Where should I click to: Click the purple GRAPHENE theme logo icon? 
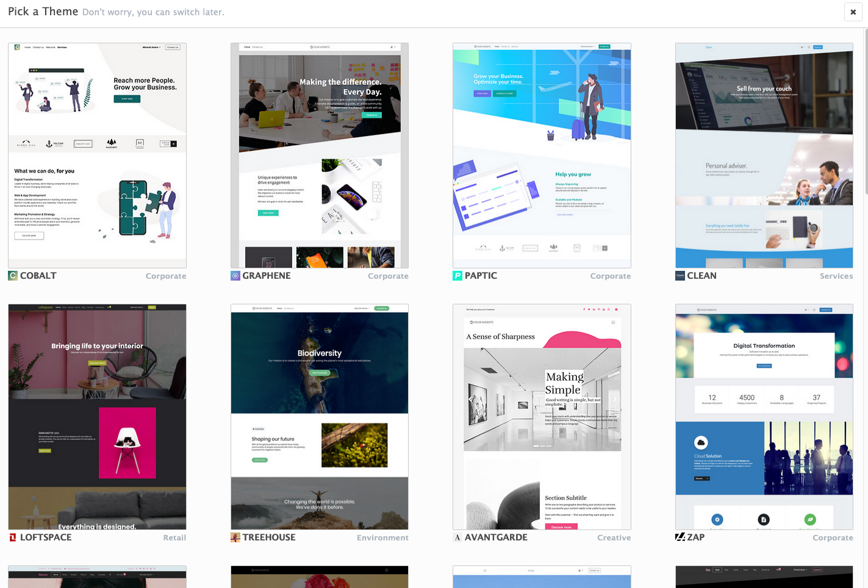pyautogui.click(x=235, y=276)
